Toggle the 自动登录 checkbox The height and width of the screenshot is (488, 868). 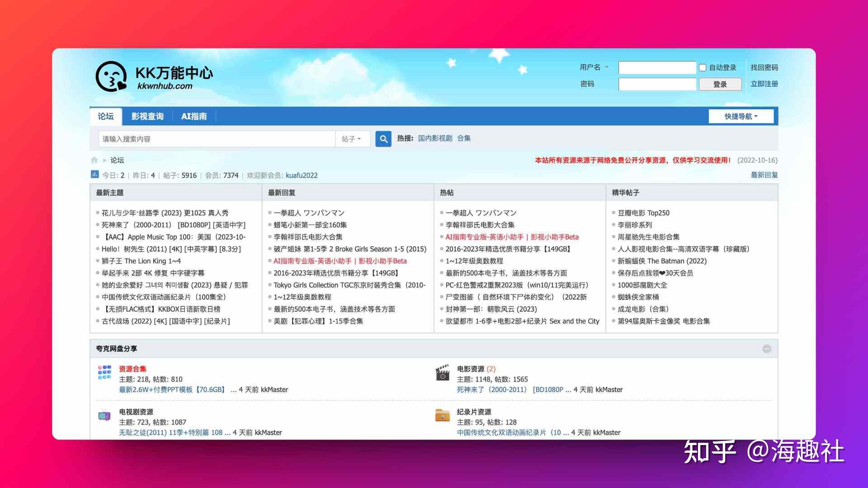click(703, 67)
